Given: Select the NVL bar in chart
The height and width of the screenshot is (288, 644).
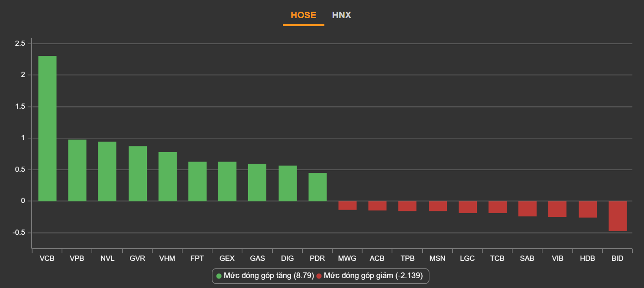Looking at the screenshot, I should coord(107,171).
